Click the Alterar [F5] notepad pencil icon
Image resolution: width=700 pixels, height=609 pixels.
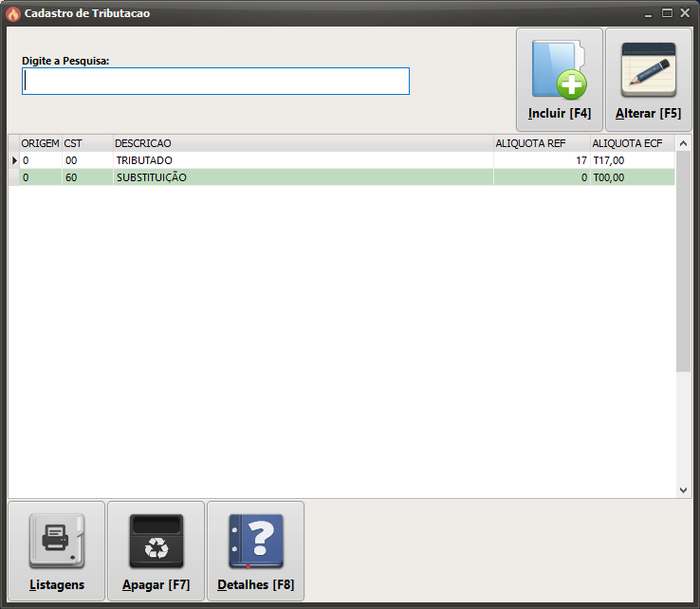pyautogui.click(x=649, y=69)
